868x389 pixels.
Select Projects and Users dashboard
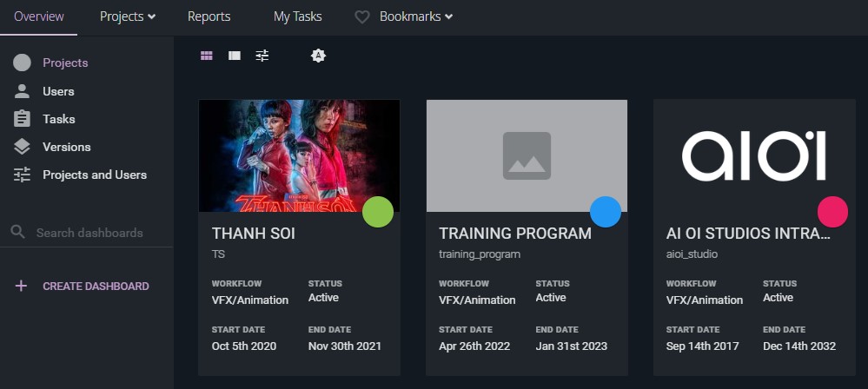95,175
